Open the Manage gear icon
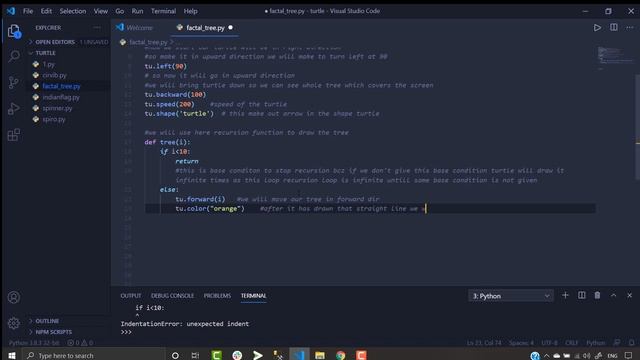The image size is (640, 360). tap(13, 323)
